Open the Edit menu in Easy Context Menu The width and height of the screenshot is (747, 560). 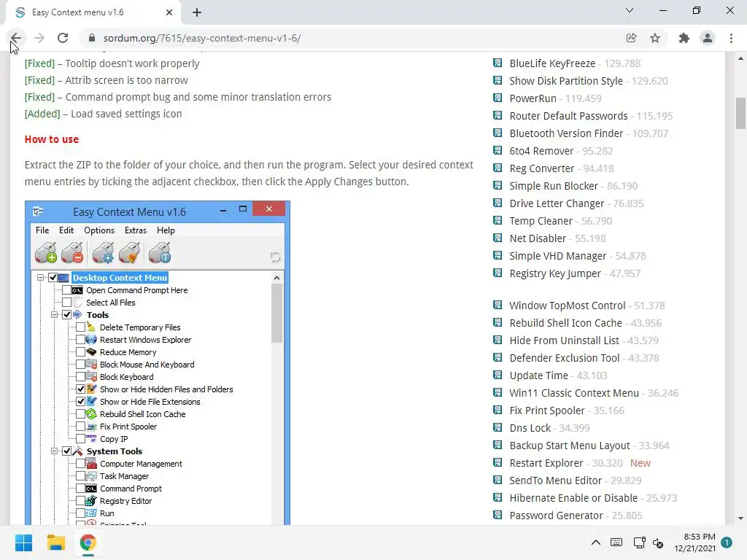pyautogui.click(x=66, y=230)
